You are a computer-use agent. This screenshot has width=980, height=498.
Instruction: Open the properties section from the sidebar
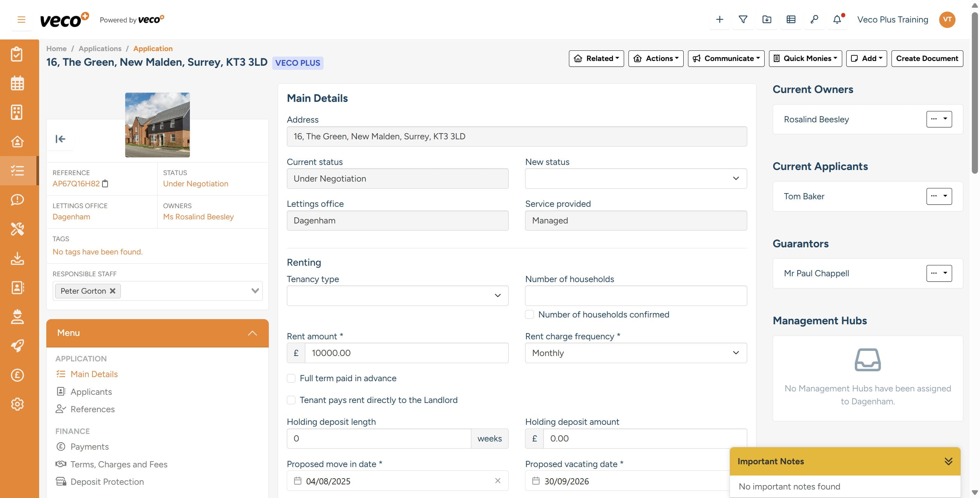[17, 112]
